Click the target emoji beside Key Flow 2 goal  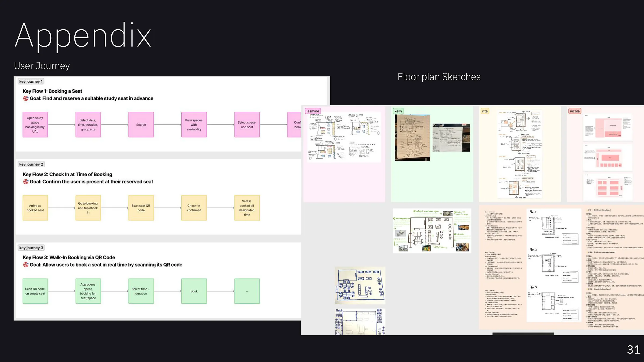click(x=26, y=182)
